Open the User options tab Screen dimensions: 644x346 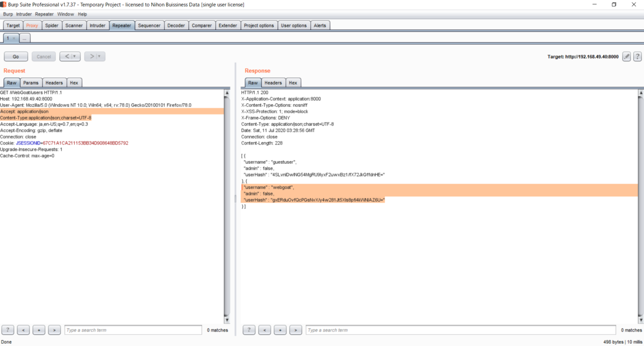tap(294, 25)
